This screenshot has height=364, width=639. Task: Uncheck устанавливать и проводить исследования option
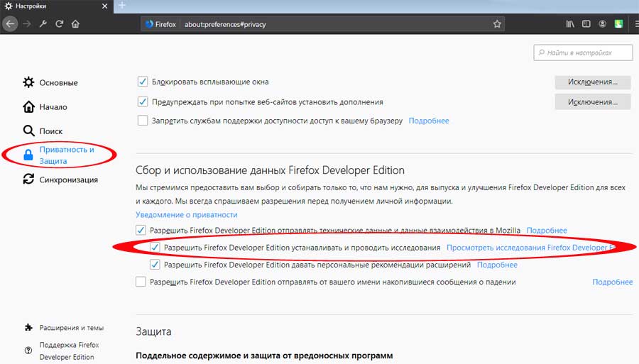tap(155, 247)
